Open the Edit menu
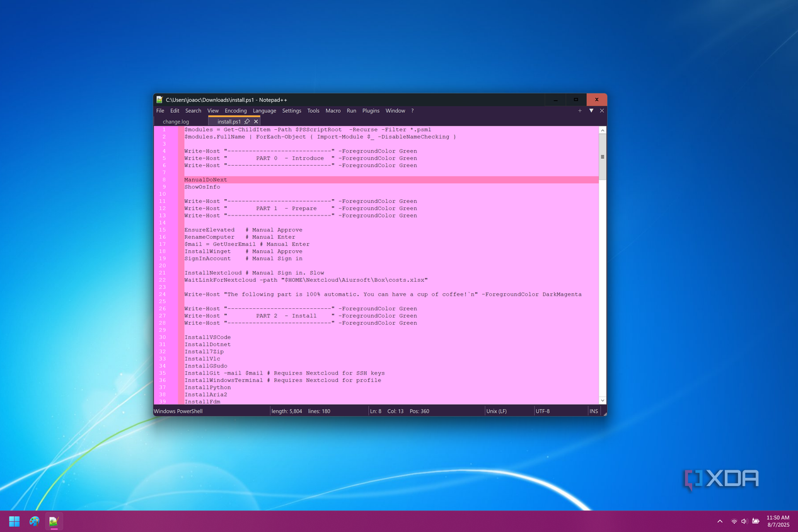Viewport: 798px width, 532px height. (x=175, y=111)
